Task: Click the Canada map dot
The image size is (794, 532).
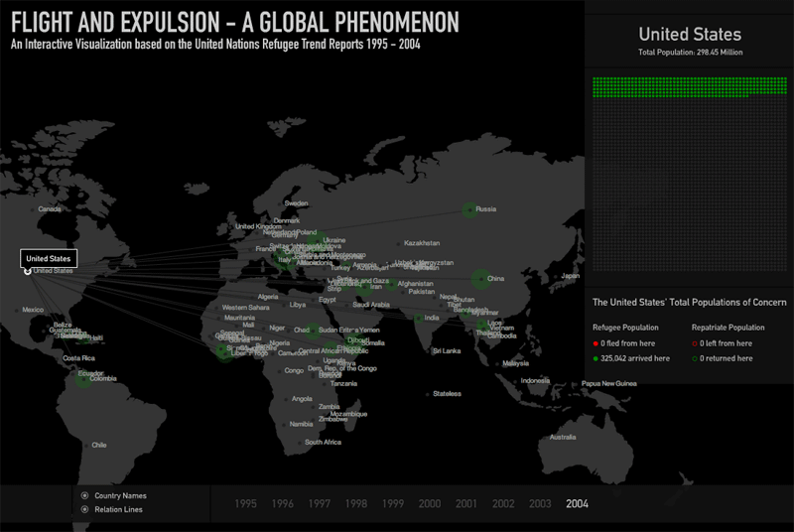Action: [x=33, y=209]
